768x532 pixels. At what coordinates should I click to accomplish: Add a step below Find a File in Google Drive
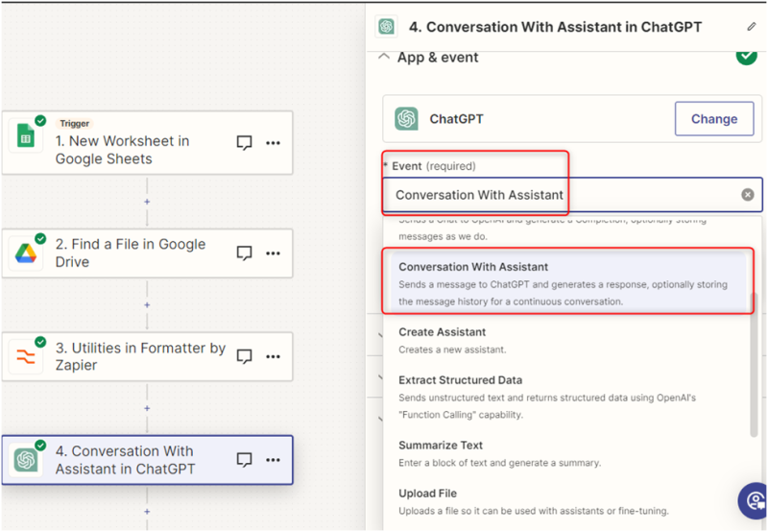tap(147, 305)
